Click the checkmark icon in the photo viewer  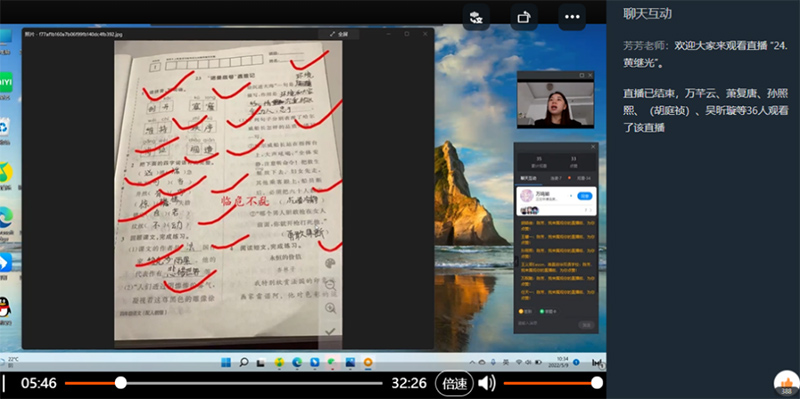point(330,331)
